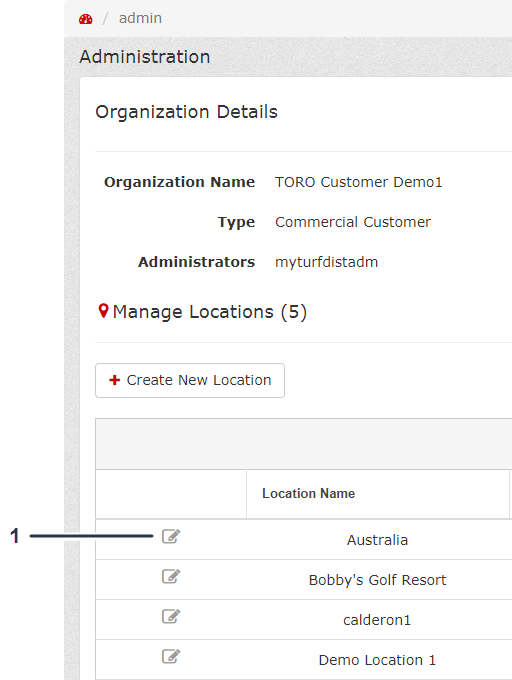The image size is (512, 680).
Task: Click the red map pin icon
Action: point(103,311)
